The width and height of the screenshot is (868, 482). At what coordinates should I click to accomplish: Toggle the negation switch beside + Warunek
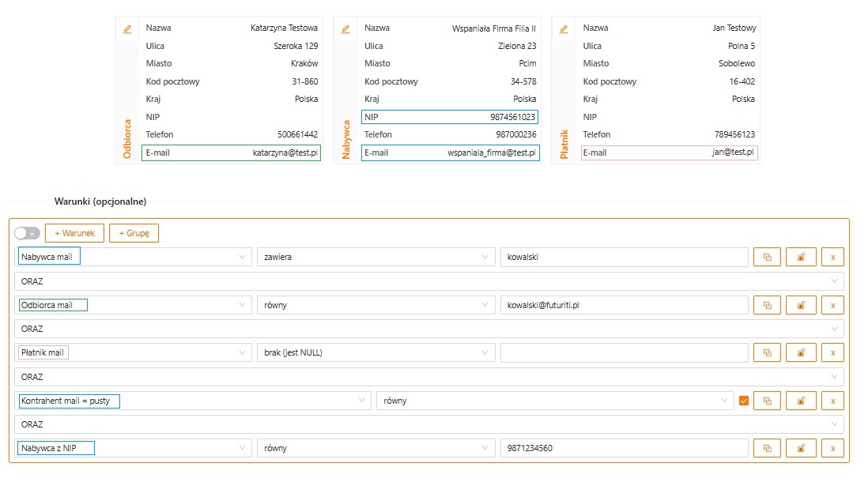point(27,233)
